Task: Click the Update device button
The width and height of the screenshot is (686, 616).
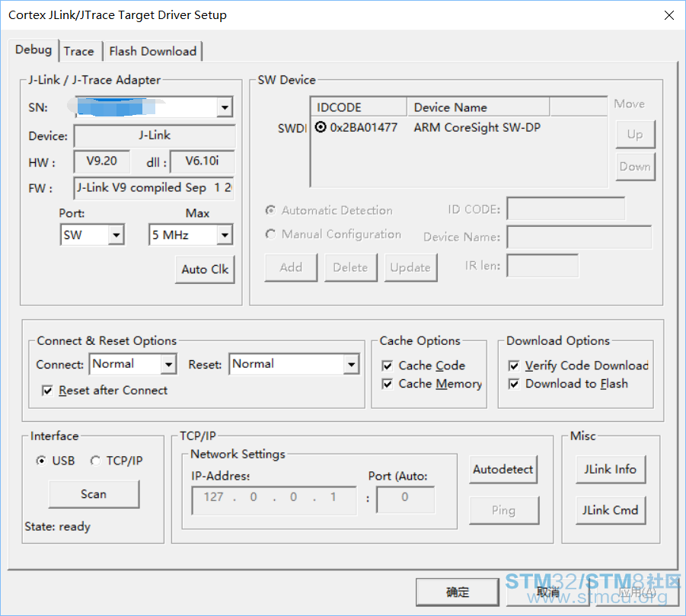Action: point(411,267)
